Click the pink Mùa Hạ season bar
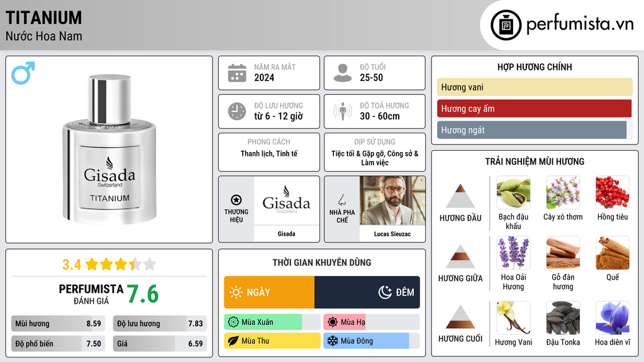Image resolution: width=644 pixels, height=362 pixels. (x=372, y=322)
